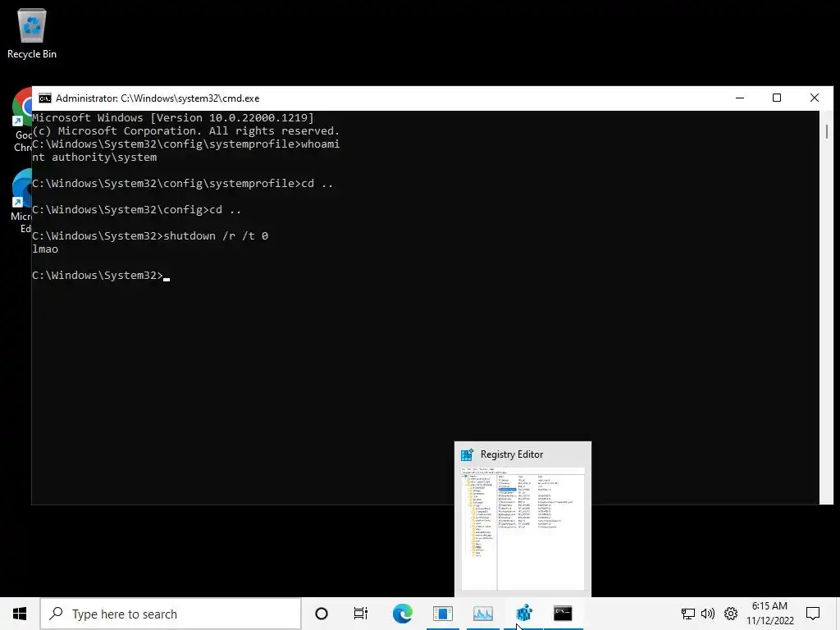840x630 pixels.
Task: Click the Microsoft Edge desktop shortcut
Action: point(21,202)
